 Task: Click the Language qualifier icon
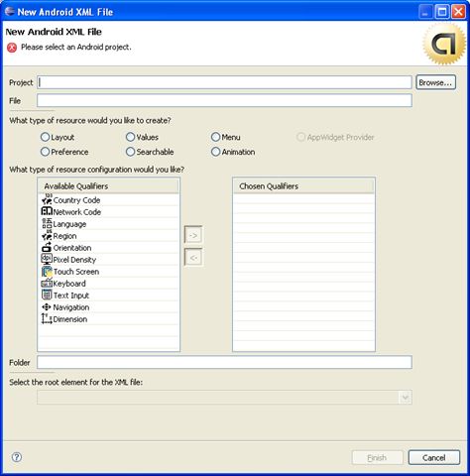pos(47,223)
